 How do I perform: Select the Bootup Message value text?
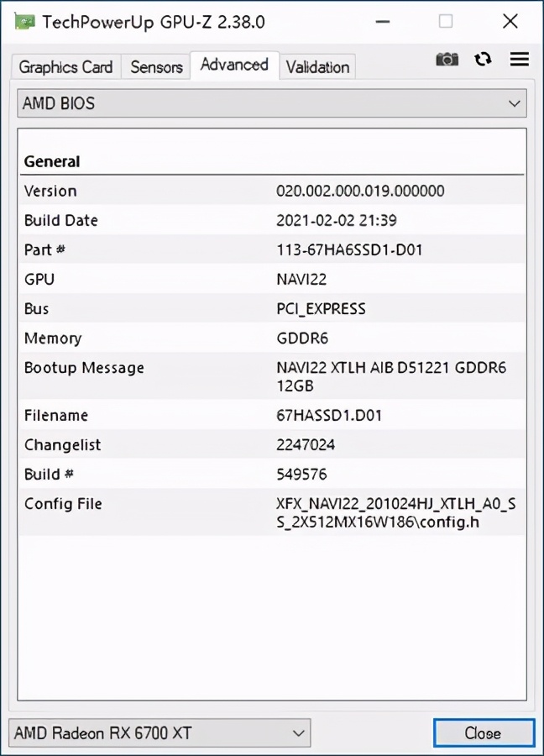391,376
